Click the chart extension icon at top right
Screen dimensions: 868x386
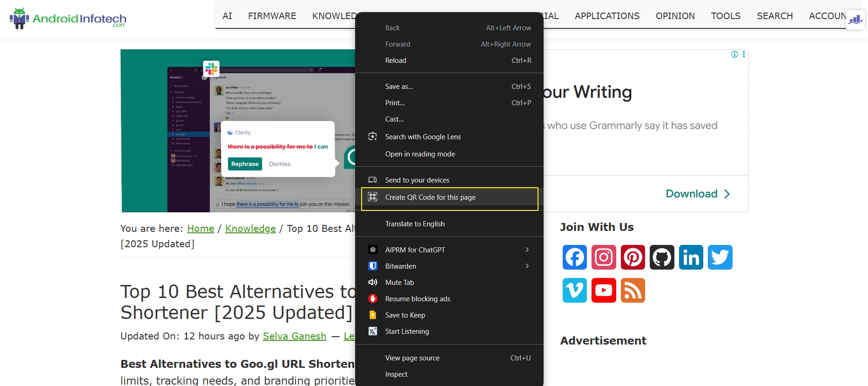855,20
